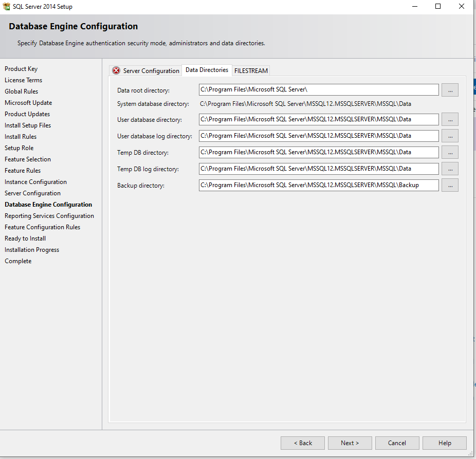Open the Server Configuration tab

click(x=145, y=71)
